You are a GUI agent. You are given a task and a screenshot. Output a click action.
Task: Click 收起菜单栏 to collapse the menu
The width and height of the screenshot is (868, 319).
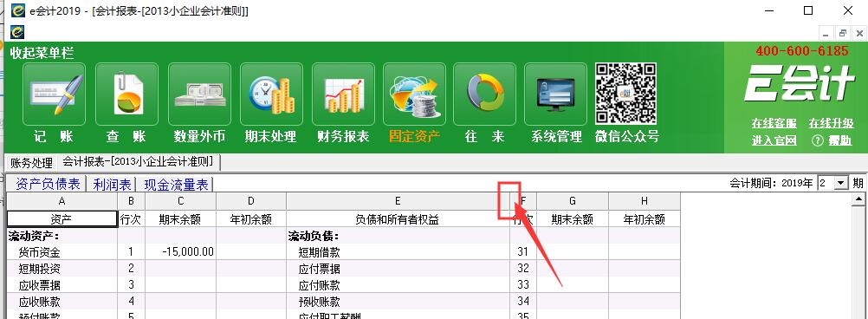coord(42,54)
